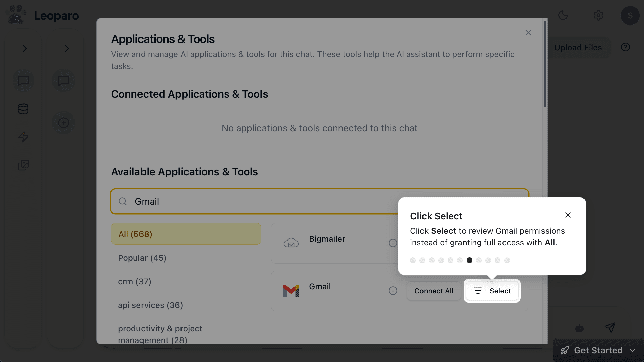Expand the second sidebar panel chevron
Screen dimensions: 644x362
pos(67,48)
